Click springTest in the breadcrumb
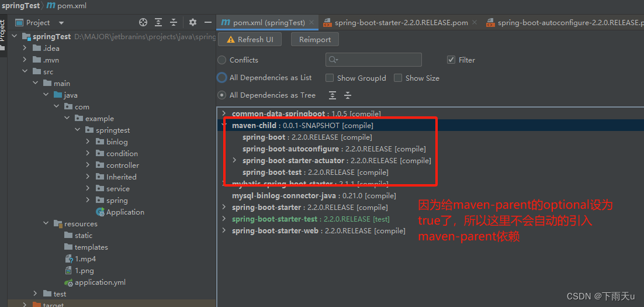Viewport: 644px width, 307px height. (21, 6)
